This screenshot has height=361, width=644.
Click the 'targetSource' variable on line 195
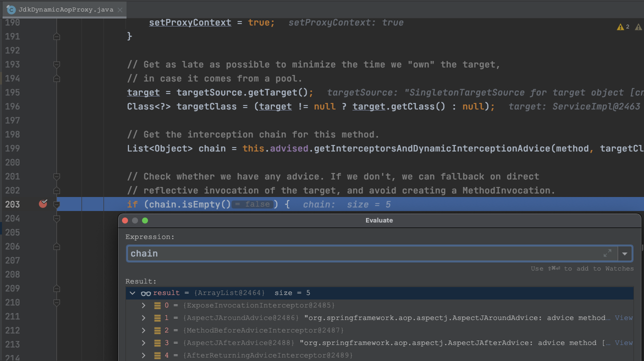209,92
